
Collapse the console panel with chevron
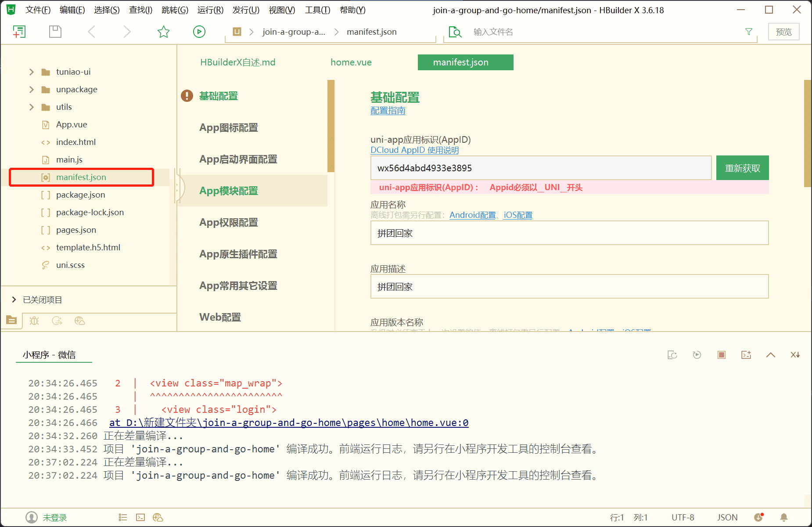(x=771, y=355)
